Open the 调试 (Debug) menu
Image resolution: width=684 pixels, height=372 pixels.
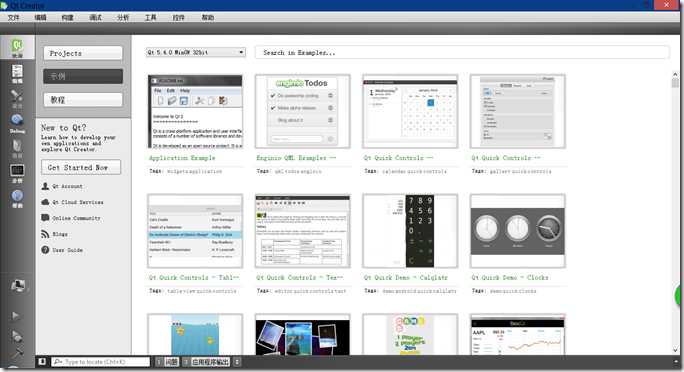pos(95,17)
